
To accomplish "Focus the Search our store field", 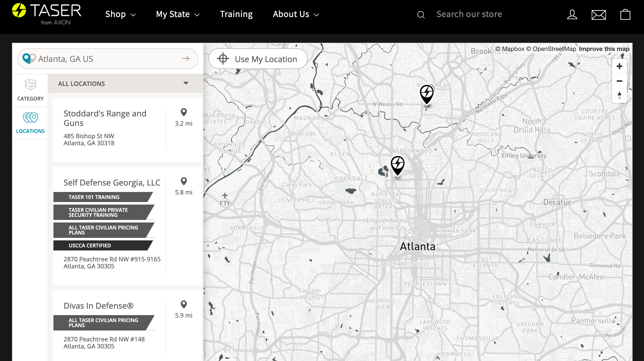I will click(x=469, y=14).
